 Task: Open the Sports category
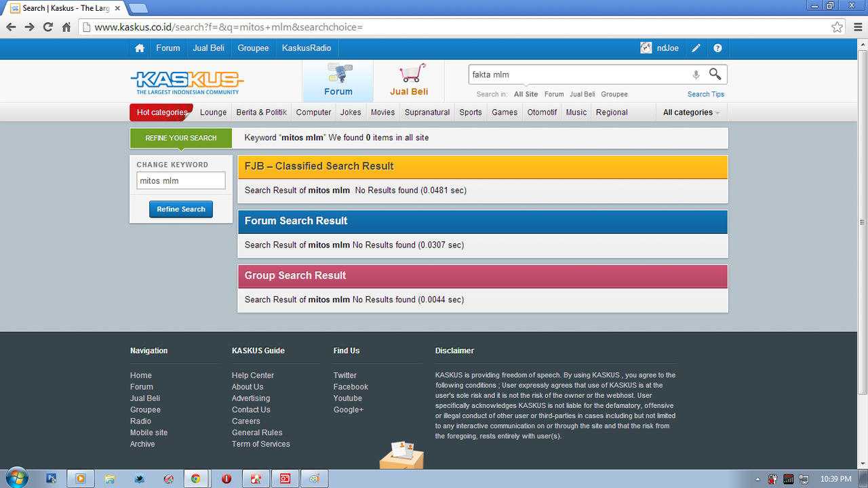pyautogui.click(x=471, y=113)
